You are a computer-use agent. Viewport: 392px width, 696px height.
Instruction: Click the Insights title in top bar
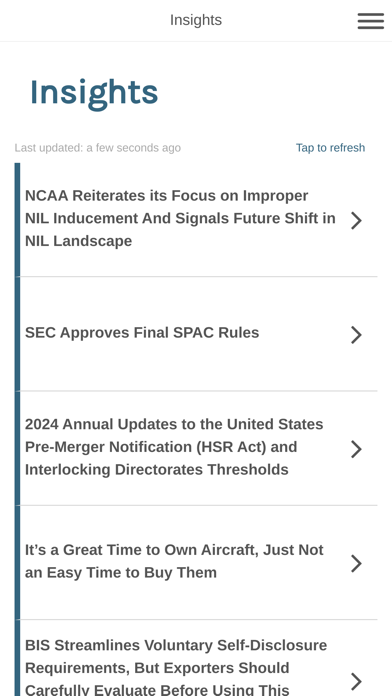(196, 20)
